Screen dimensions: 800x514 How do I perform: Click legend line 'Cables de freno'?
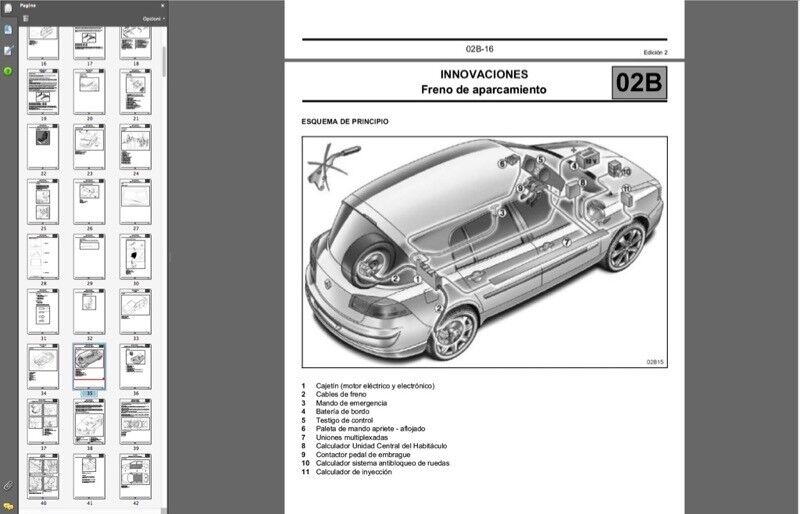click(x=341, y=394)
